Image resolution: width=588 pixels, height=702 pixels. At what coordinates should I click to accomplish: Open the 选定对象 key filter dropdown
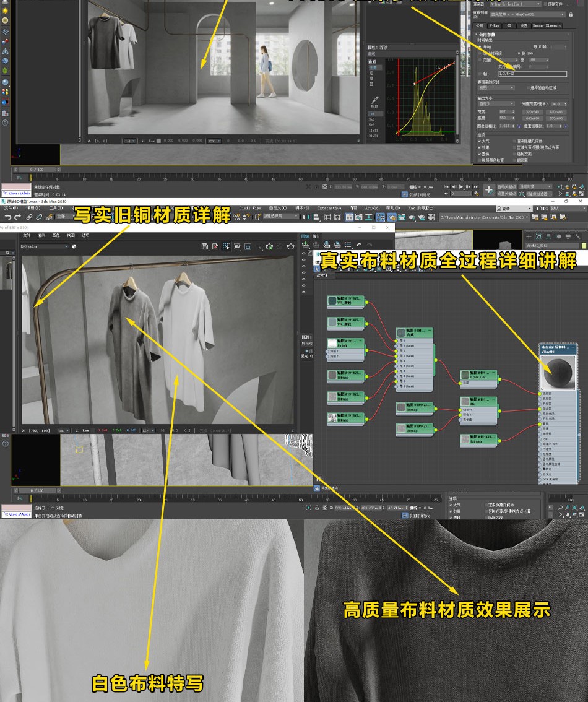point(535,187)
